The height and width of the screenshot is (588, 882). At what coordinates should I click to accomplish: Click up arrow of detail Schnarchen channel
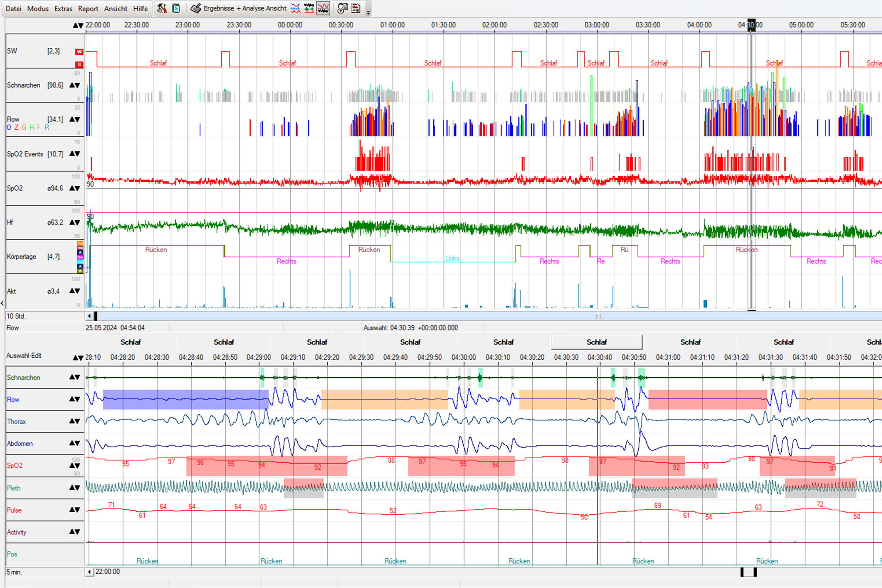point(72,377)
